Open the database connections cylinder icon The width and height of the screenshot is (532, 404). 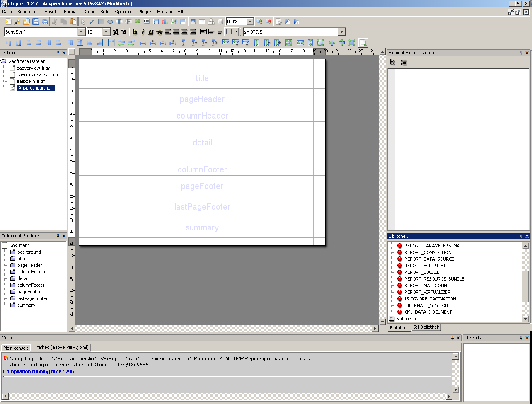tap(220, 22)
